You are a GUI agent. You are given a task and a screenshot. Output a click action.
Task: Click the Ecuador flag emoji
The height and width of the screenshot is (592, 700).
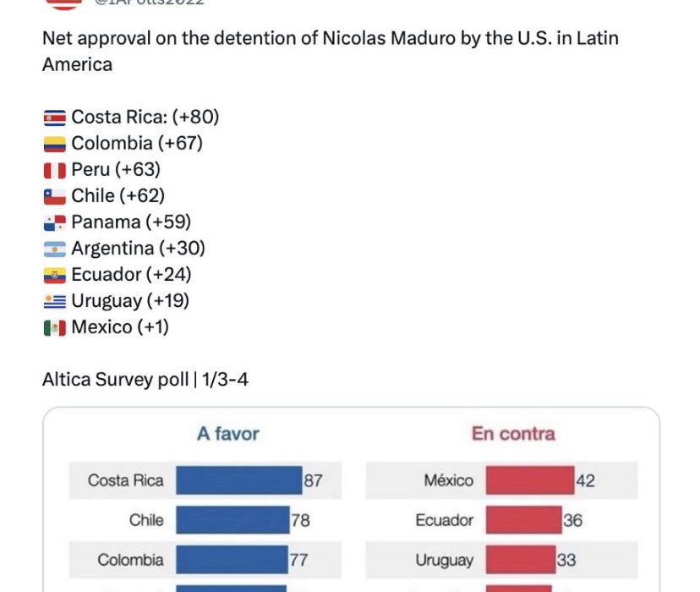pyautogui.click(x=54, y=275)
